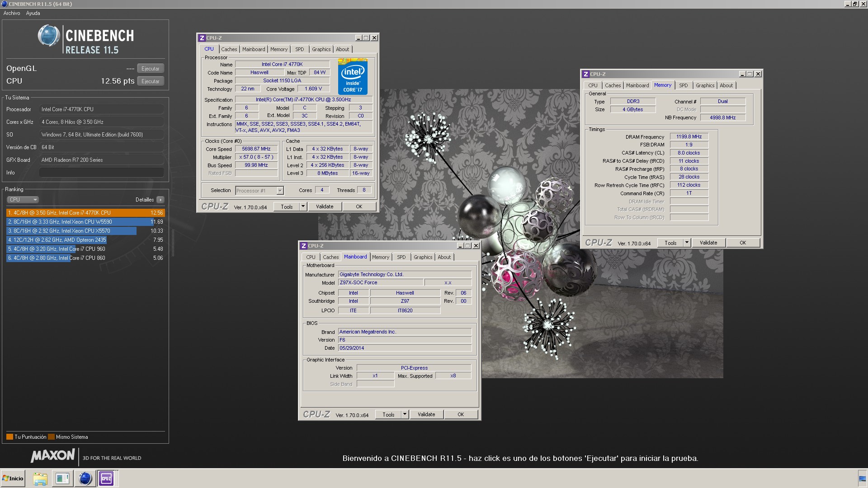
Task: Click Validate in CPU window
Action: (x=325, y=206)
